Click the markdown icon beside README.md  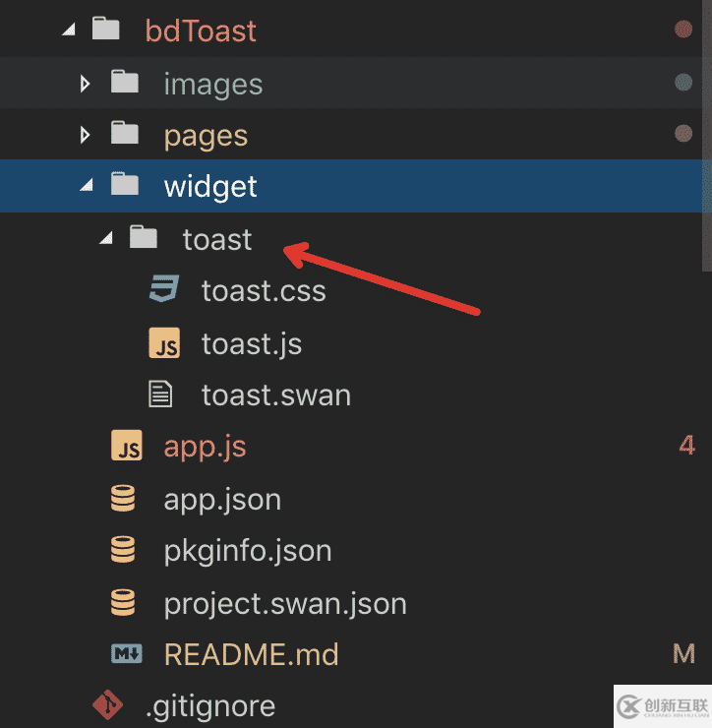coord(126,654)
